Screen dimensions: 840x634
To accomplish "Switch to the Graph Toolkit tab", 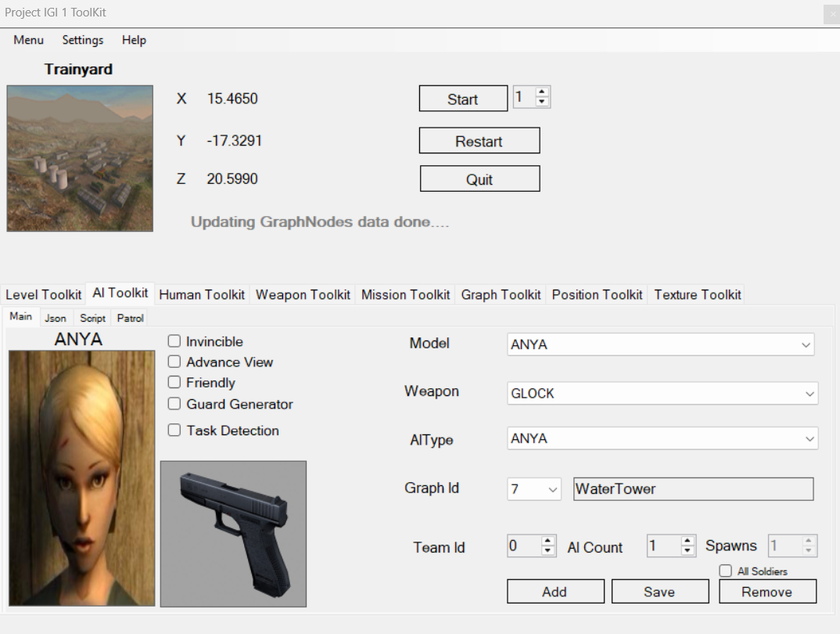I will 501,295.
